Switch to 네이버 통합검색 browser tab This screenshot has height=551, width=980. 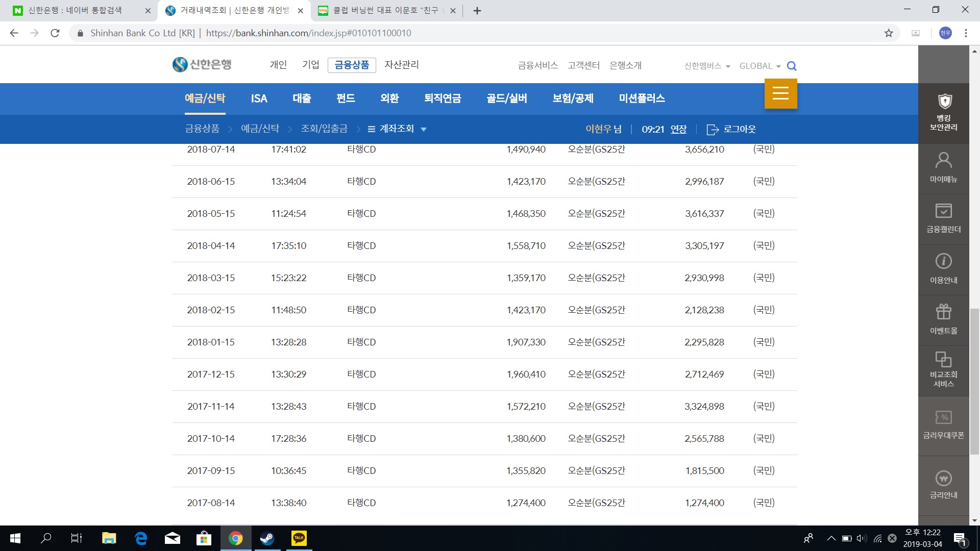tap(79, 11)
